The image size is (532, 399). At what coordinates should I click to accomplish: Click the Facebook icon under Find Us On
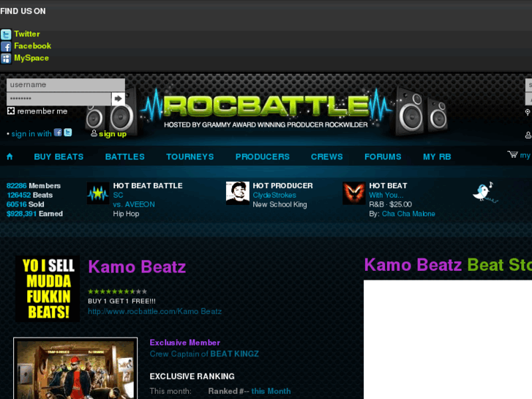[6, 47]
